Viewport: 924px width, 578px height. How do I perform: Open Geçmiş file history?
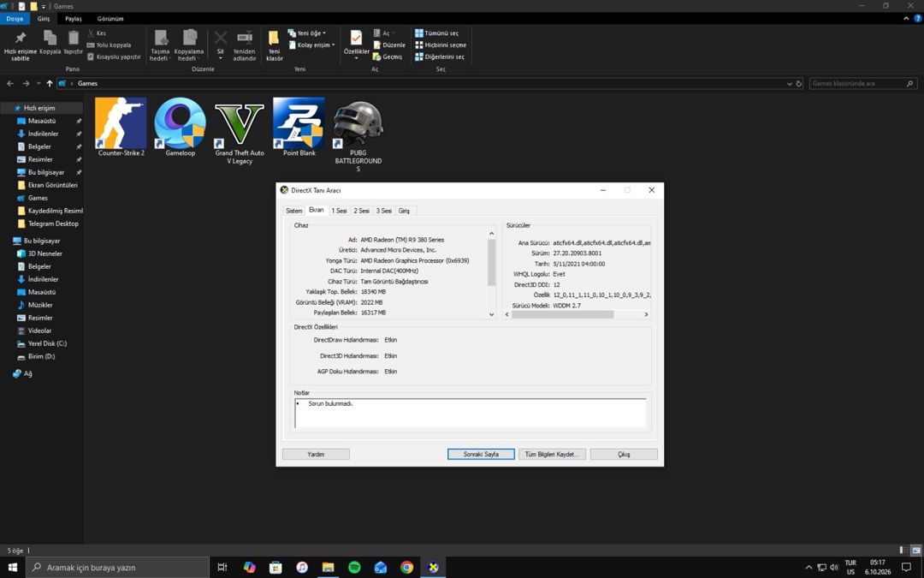(x=388, y=57)
